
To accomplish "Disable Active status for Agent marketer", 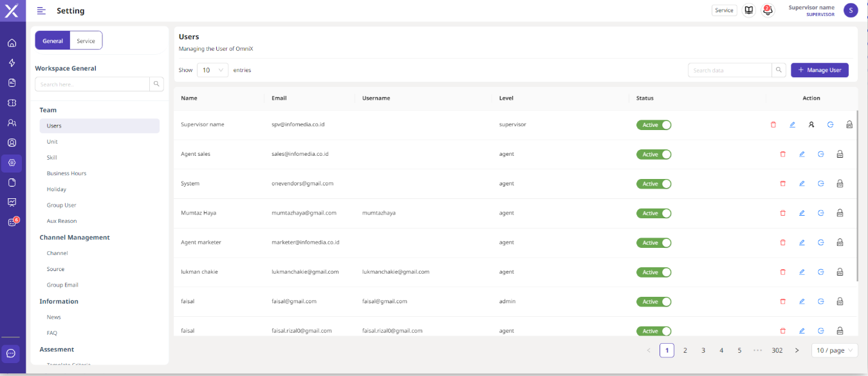I will click(x=653, y=243).
